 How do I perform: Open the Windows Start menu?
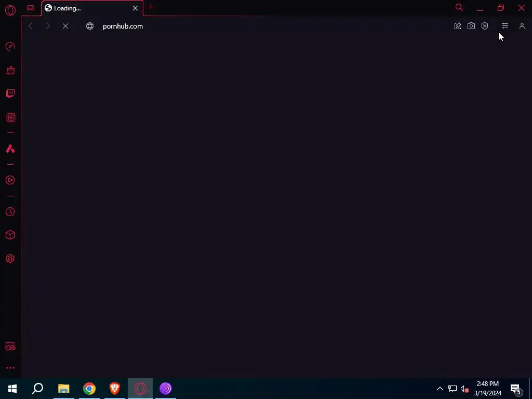point(12,389)
